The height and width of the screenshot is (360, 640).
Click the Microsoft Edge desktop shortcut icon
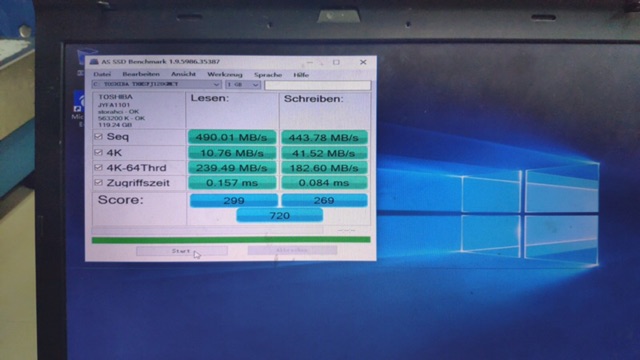[79, 102]
